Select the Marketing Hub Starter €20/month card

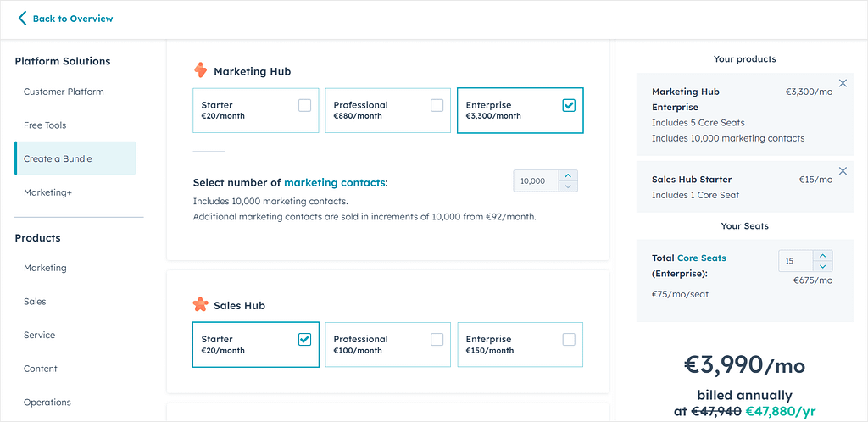pyautogui.click(x=256, y=111)
